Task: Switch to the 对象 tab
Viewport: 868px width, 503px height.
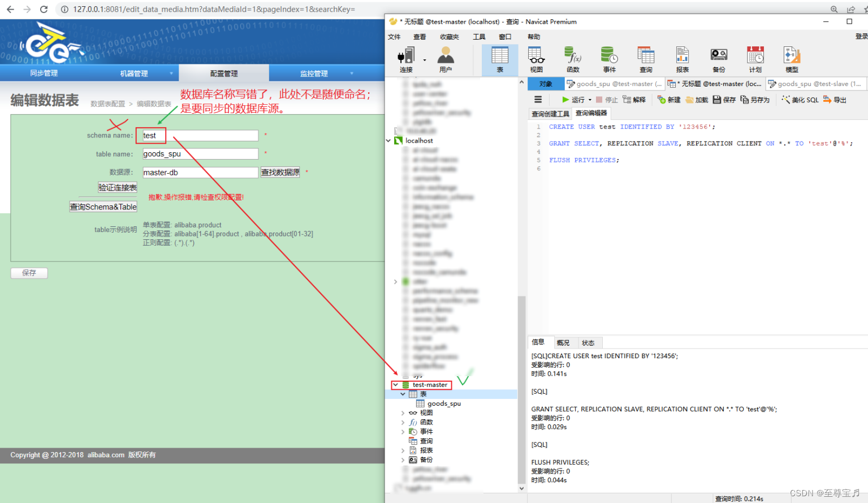Action: (546, 84)
